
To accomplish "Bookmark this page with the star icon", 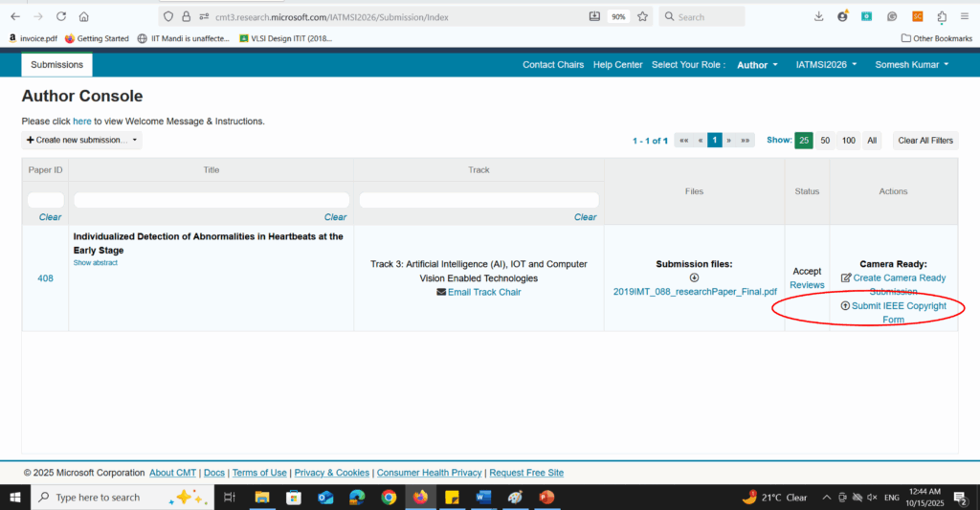I will tap(642, 16).
